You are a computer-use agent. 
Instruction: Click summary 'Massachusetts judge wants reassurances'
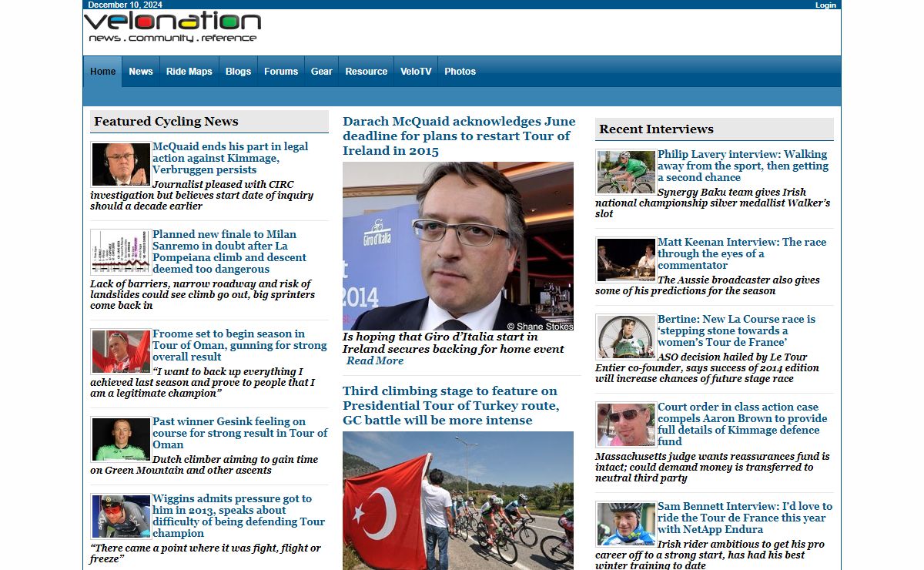click(712, 467)
